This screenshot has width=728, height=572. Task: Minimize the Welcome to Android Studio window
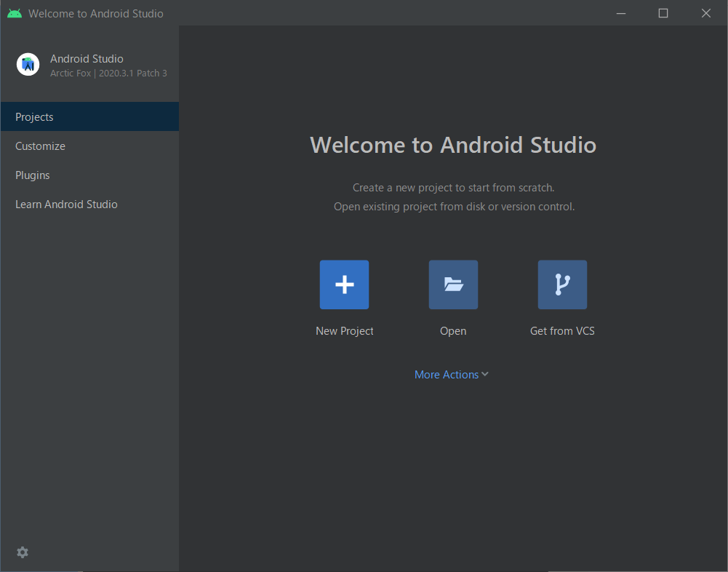[620, 13]
